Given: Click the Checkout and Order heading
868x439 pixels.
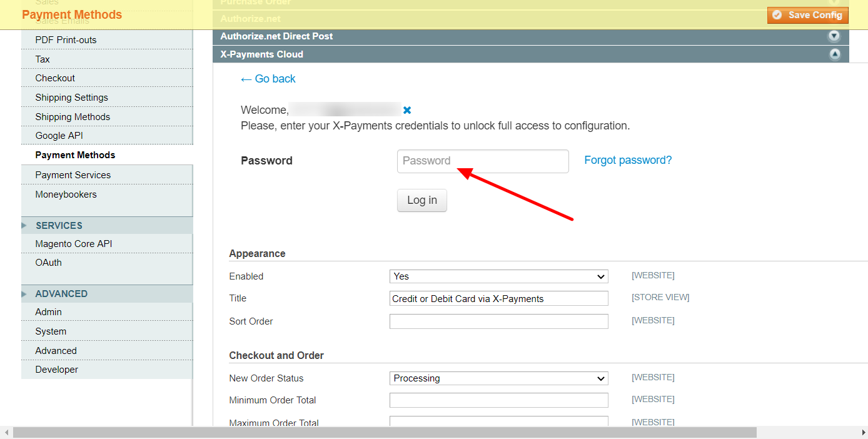Looking at the screenshot, I should 276,356.
